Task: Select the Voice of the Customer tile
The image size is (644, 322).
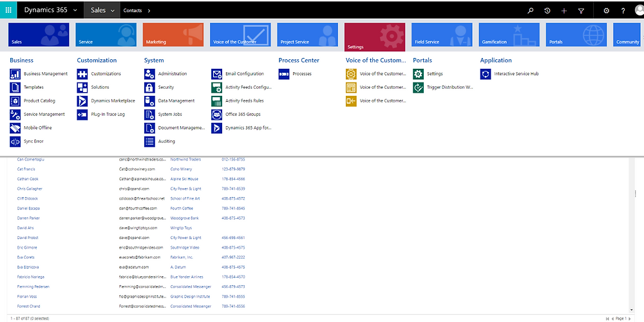Action: 240,35
